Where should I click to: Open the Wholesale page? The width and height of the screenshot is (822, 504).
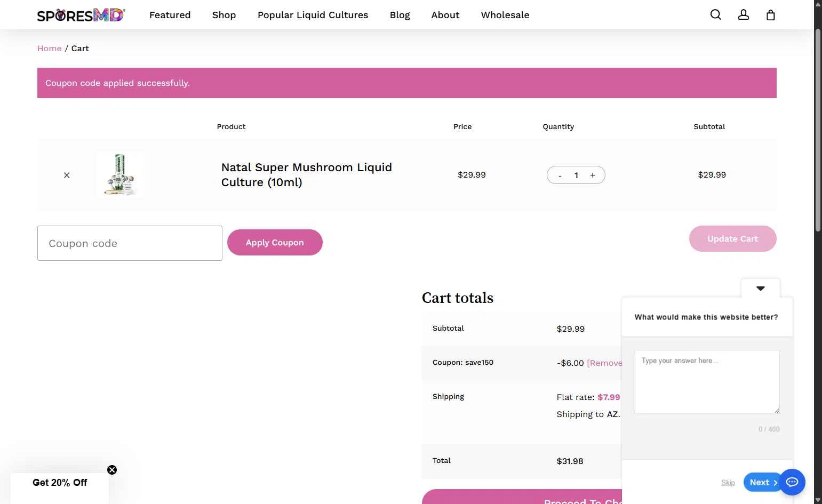pos(505,15)
